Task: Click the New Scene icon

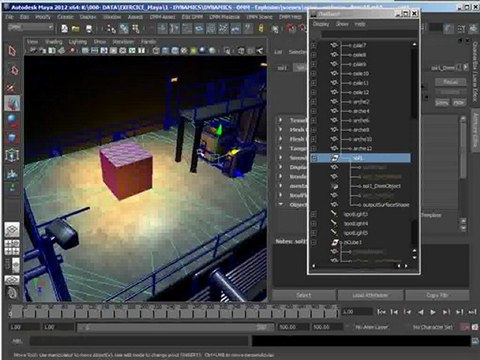Action: click(64, 29)
